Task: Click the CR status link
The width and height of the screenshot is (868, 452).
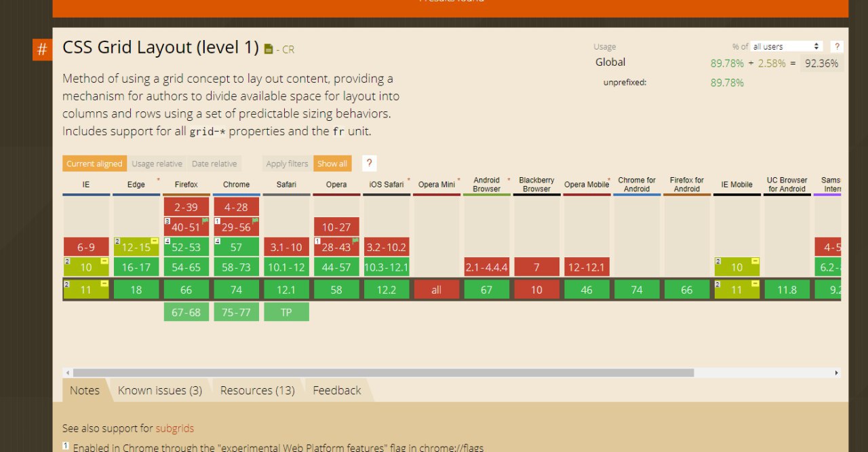Action: point(288,50)
